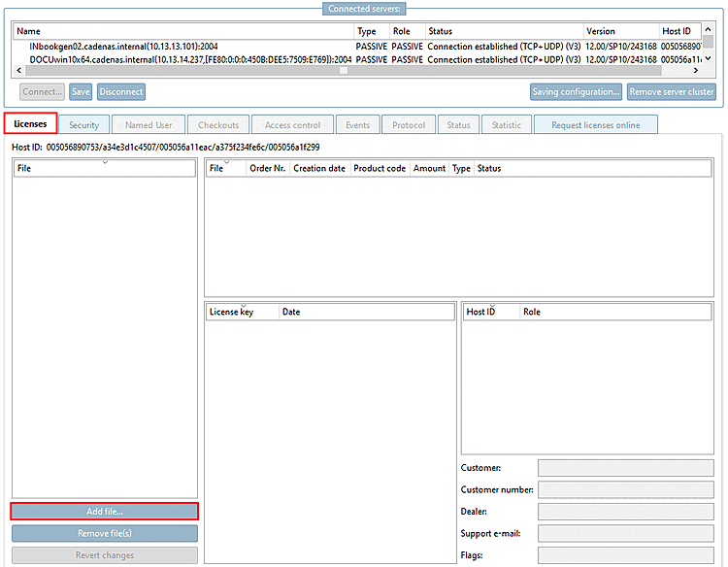The image size is (728, 567).
Task: Open Request licenses online tab
Action: tap(596, 125)
